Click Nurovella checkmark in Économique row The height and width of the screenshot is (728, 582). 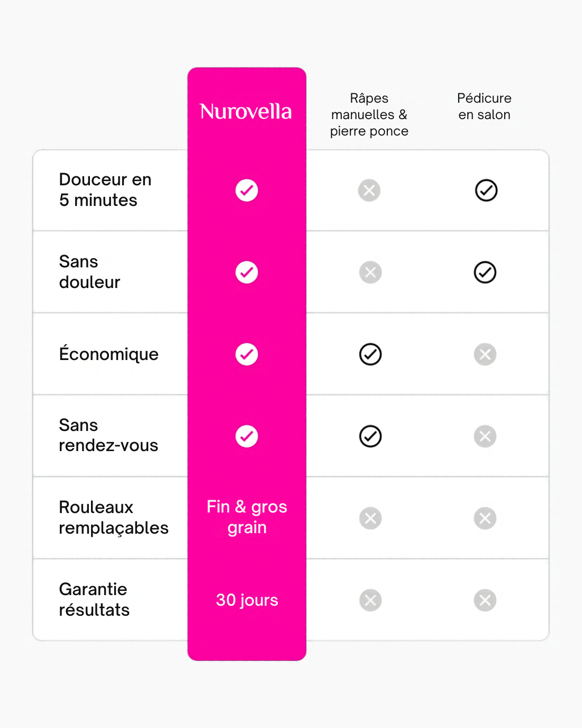pos(247,354)
